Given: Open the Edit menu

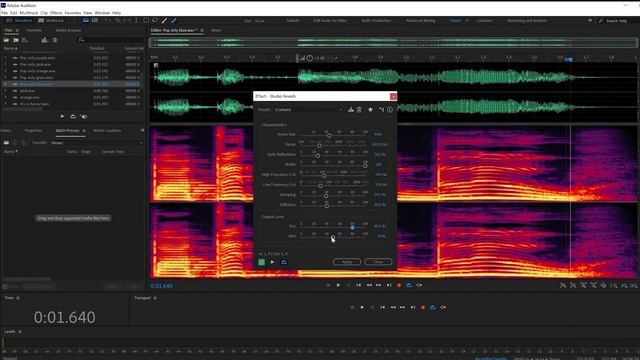Looking at the screenshot, I should pyautogui.click(x=13, y=13).
